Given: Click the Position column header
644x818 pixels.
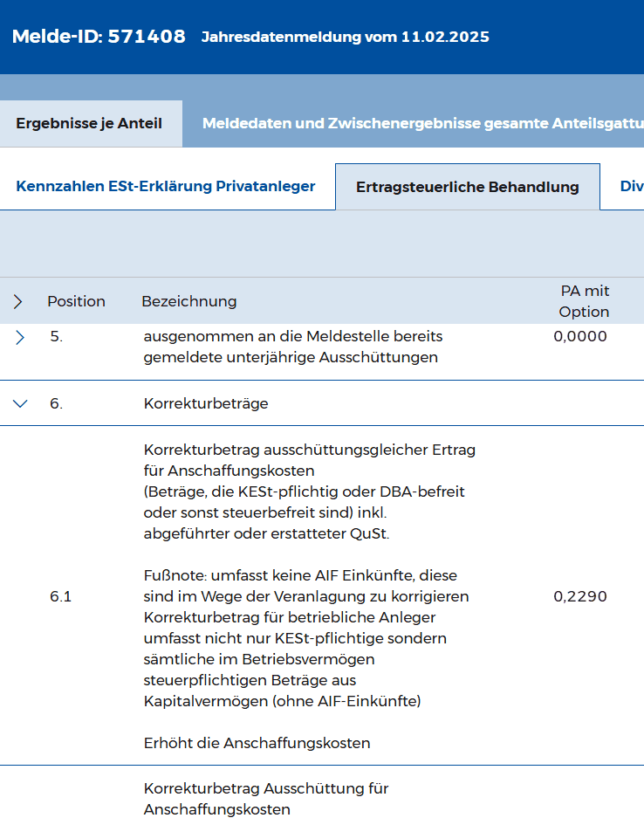Looking at the screenshot, I should 76,301.
